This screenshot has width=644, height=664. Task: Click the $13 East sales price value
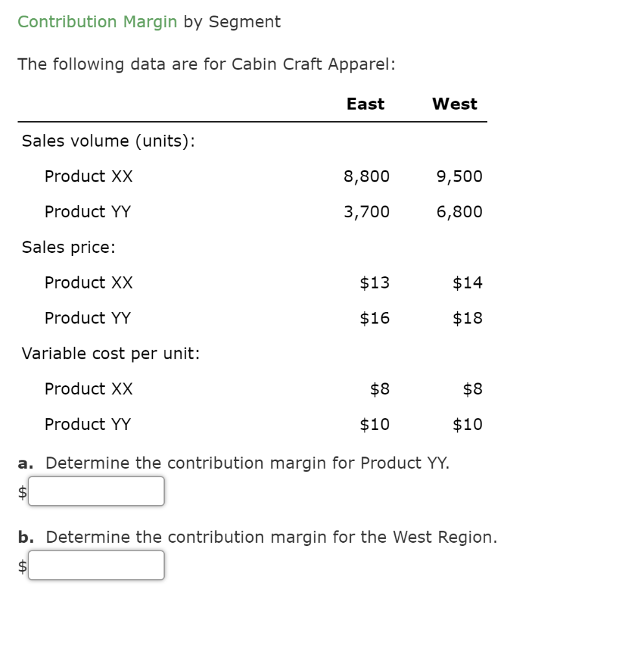[374, 283]
